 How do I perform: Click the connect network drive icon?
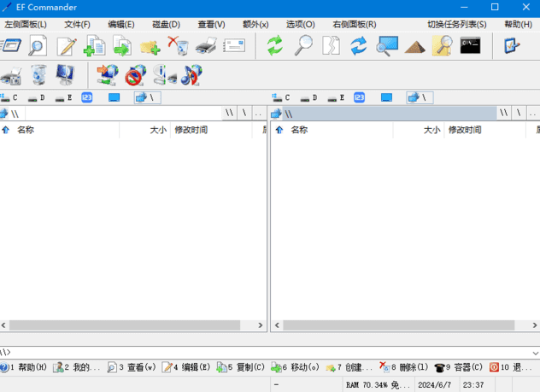click(108, 74)
